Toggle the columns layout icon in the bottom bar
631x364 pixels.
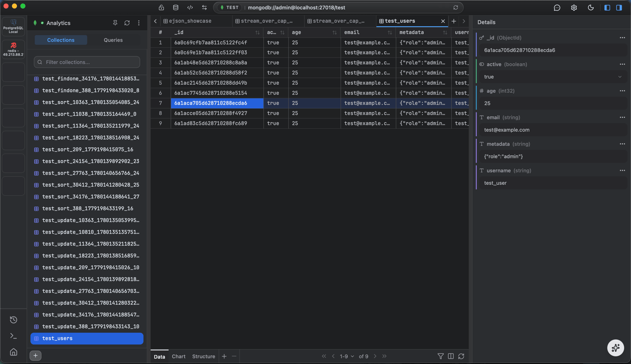(x=451, y=356)
